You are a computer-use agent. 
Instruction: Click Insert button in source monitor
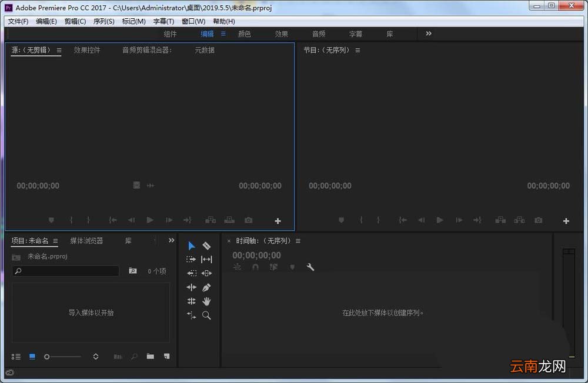[211, 220]
